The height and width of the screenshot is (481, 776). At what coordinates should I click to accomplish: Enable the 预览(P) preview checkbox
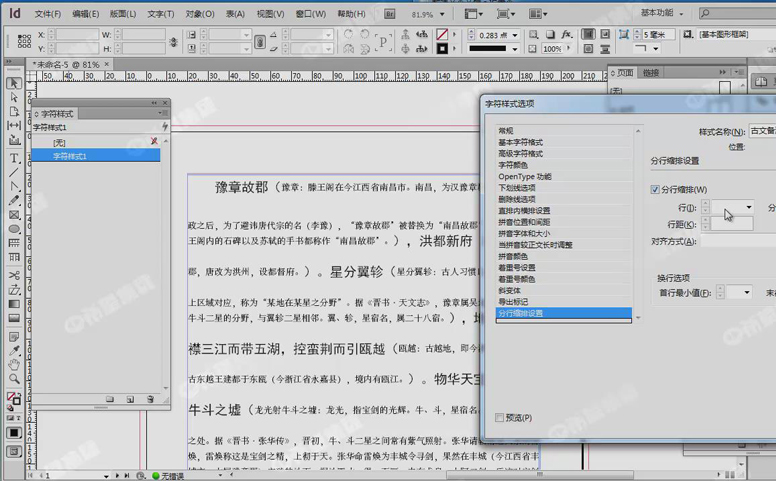tap(500, 417)
